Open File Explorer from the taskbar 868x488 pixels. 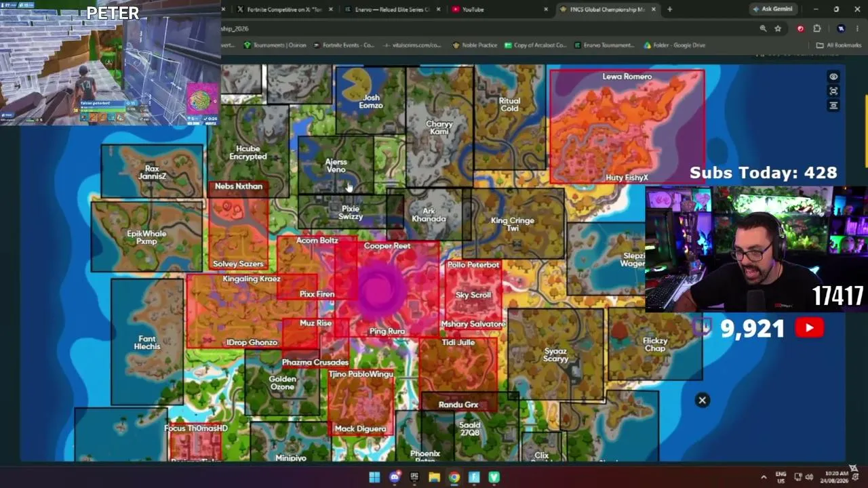pos(434,477)
